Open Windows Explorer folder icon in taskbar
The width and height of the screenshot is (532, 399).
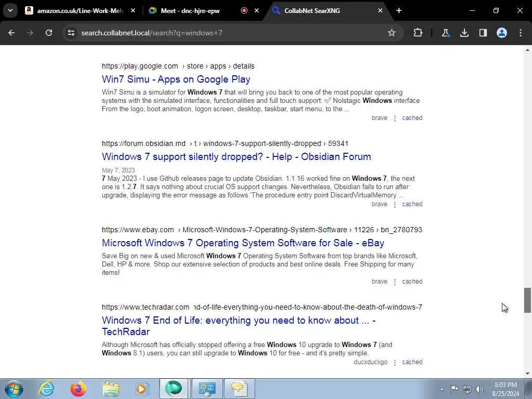[x=111, y=389]
